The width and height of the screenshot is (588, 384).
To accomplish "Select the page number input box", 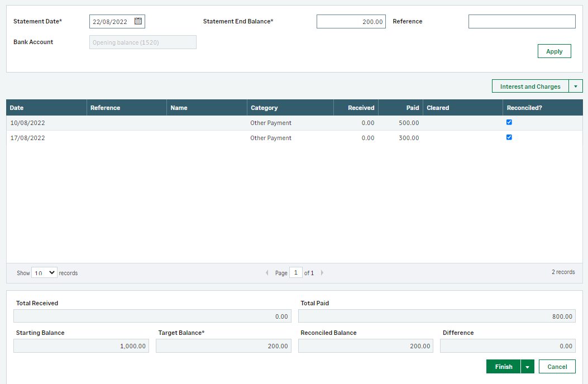I will pyautogui.click(x=295, y=273).
